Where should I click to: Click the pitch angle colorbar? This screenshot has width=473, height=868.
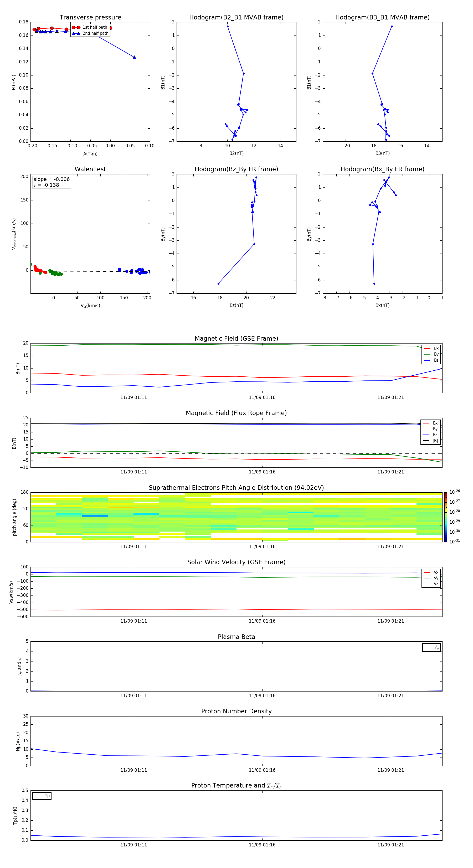pos(446,517)
